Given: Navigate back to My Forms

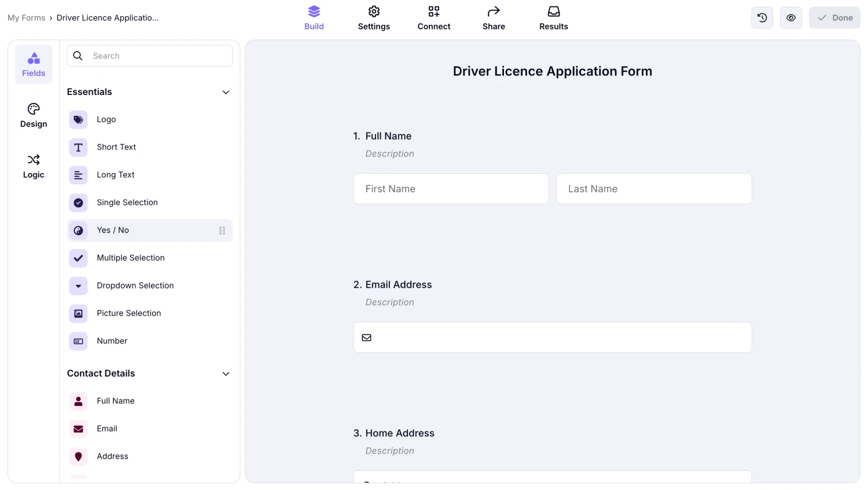Looking at the screenshot, I should [26, 17].
